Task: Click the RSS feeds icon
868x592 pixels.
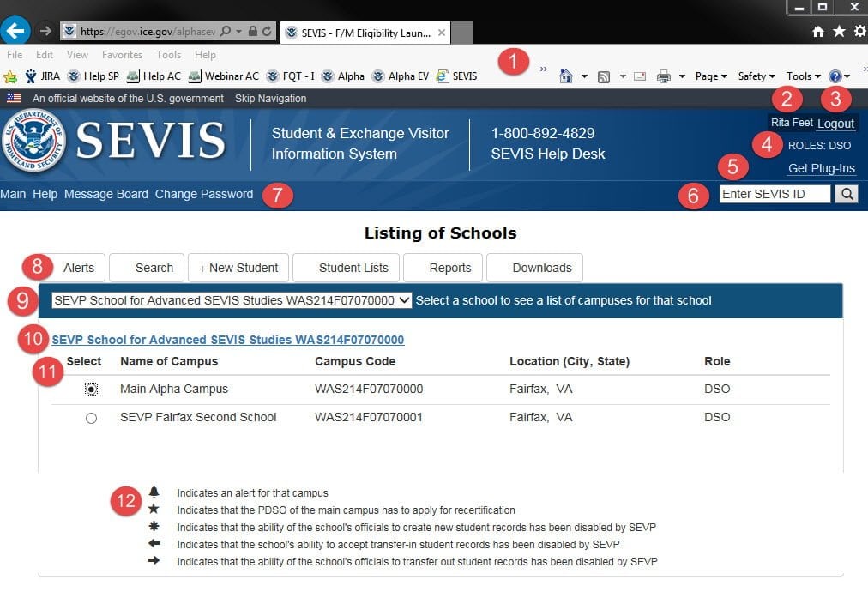Action: click(x=604, y=76)
